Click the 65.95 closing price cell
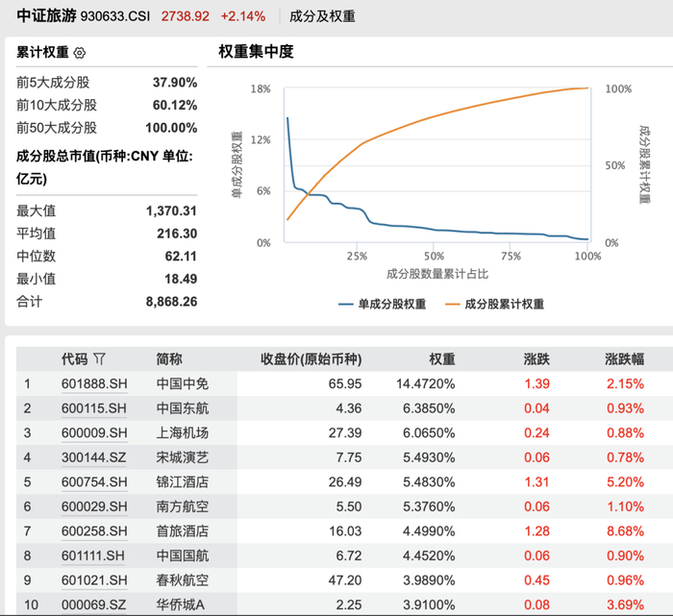The image size is (673, 616). tap(345, 383)
